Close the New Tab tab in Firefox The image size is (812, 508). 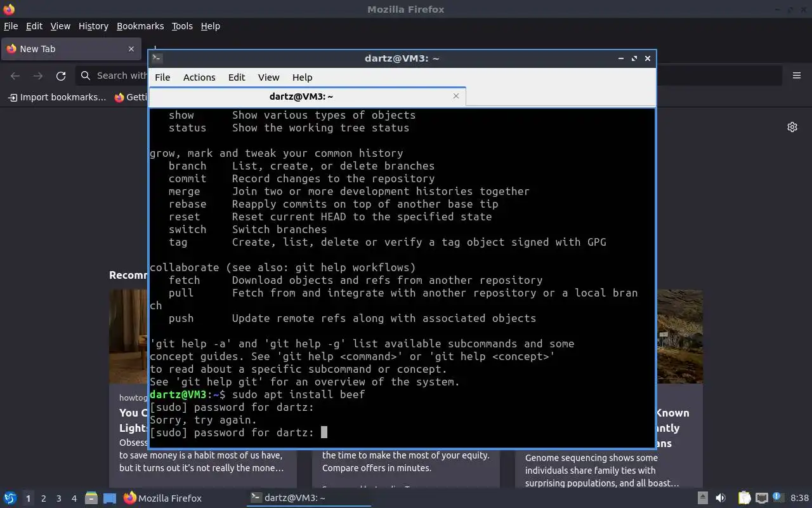pyautogui.click(x=131, y=49)
